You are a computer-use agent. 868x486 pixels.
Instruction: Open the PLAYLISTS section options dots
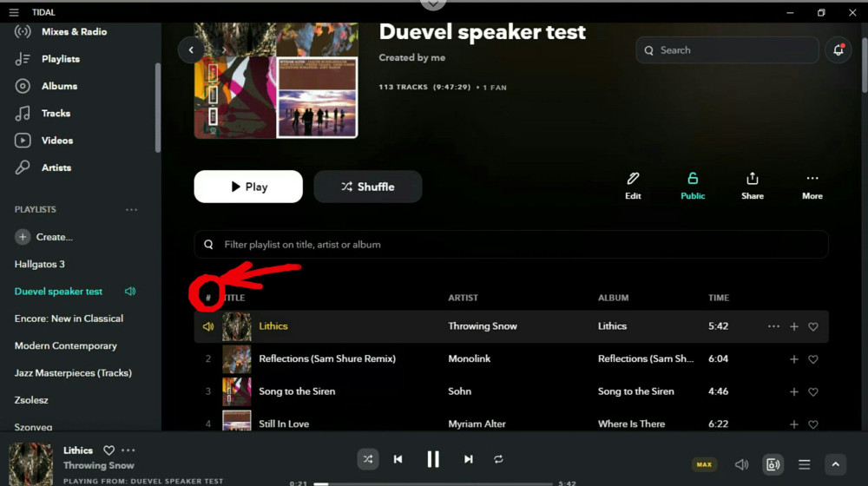[x=131, y=210]
